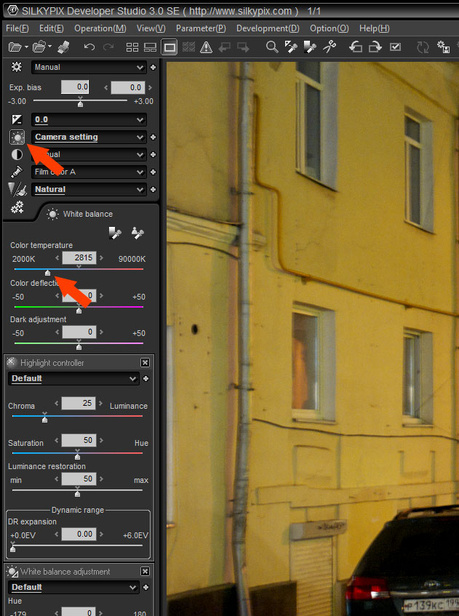459x616 pixels.
Task: Click the rotate left icon
Action: coord(356,47)
